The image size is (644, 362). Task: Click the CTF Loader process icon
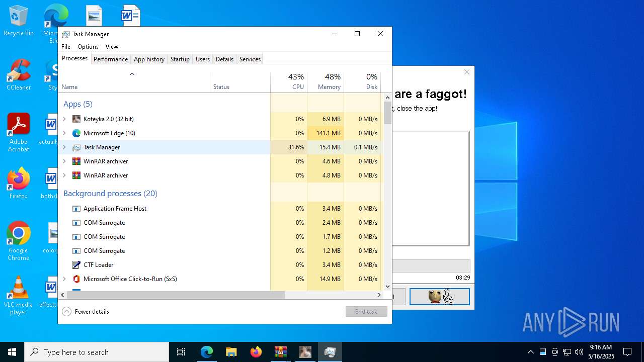[76, 265]
